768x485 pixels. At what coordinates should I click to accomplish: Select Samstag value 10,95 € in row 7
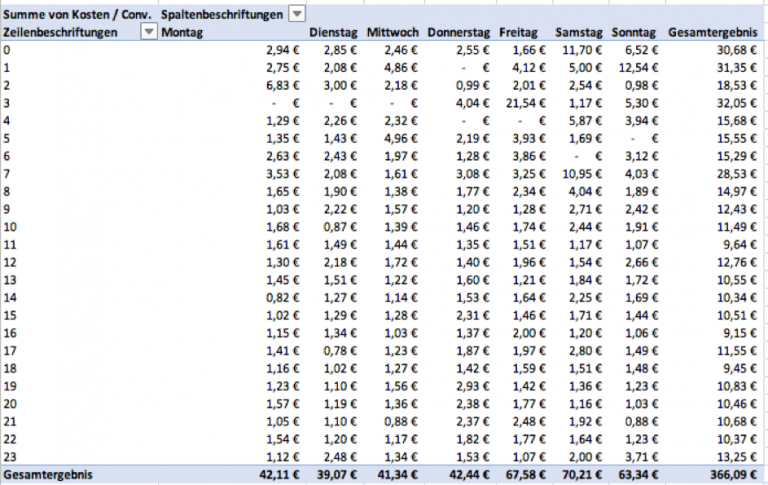(x=582, y=174)
